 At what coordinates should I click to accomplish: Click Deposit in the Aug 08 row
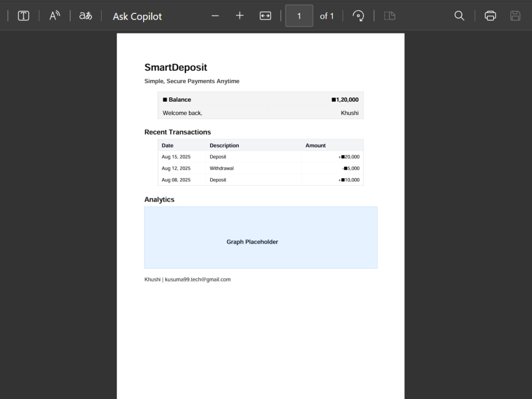[218, 180]
